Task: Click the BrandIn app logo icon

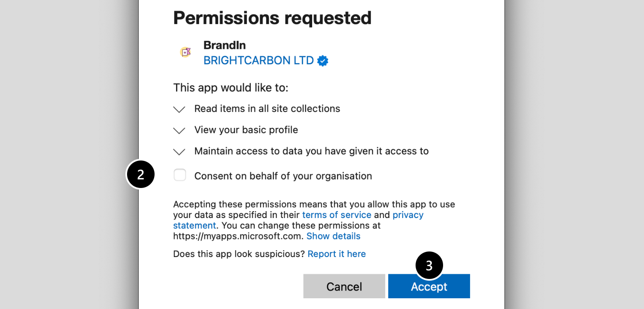Action: click(x=185, y=52)
